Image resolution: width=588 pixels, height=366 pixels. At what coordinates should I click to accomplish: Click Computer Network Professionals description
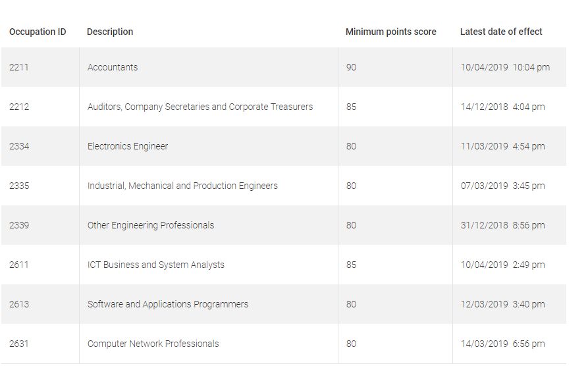(x=153, y=344)
